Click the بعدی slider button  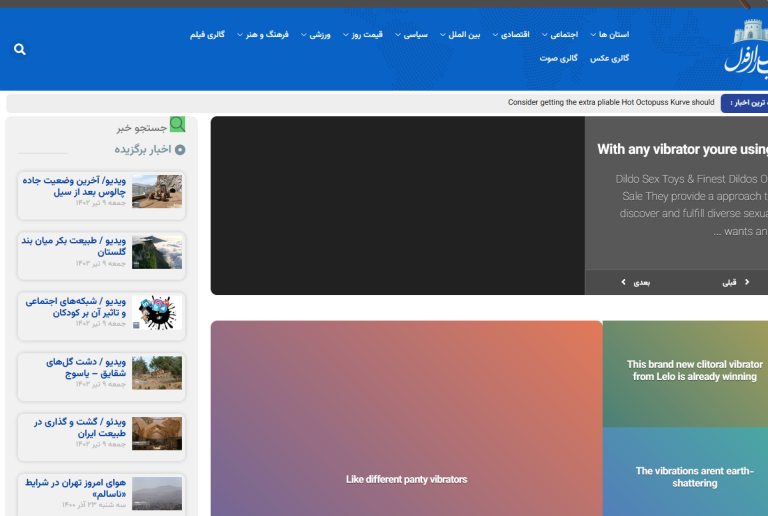[x=636, y=282]
